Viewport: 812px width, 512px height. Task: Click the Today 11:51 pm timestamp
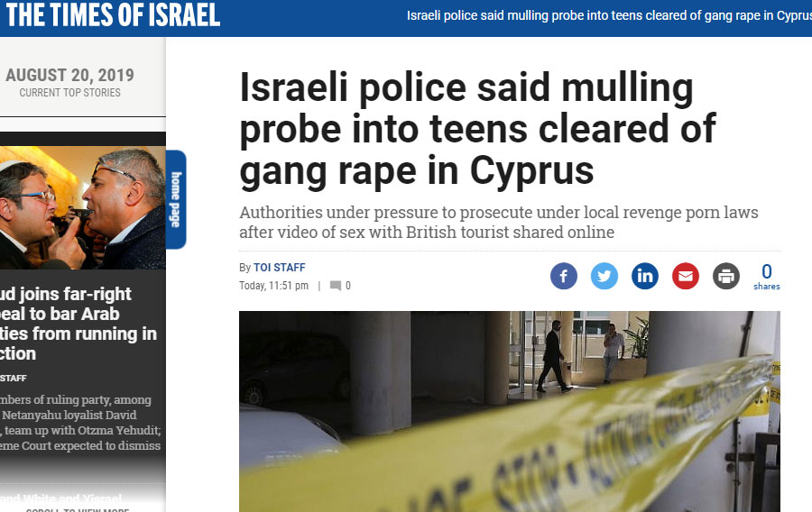(x=273, y=286)
